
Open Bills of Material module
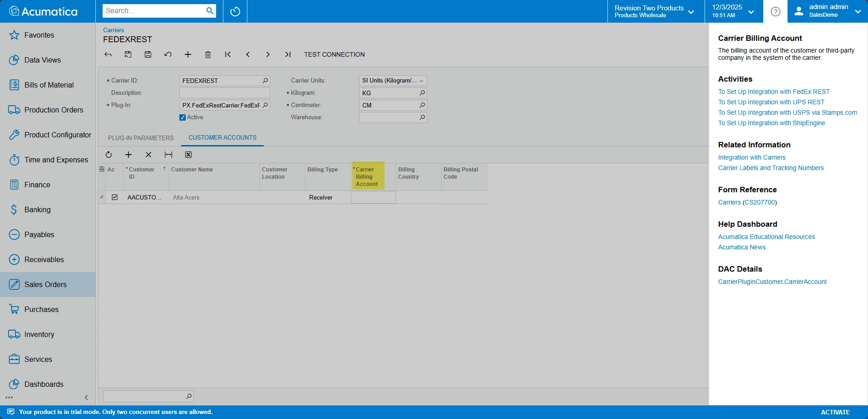[48, 85]
